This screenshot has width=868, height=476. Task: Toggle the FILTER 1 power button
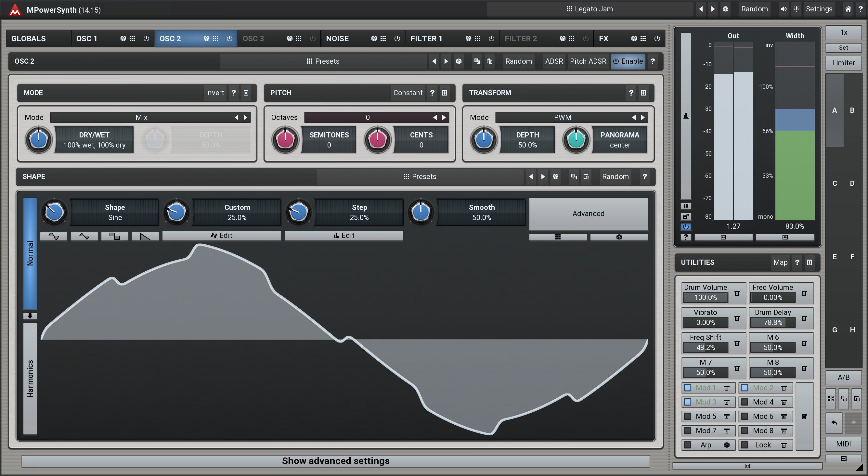pos(491,38)
